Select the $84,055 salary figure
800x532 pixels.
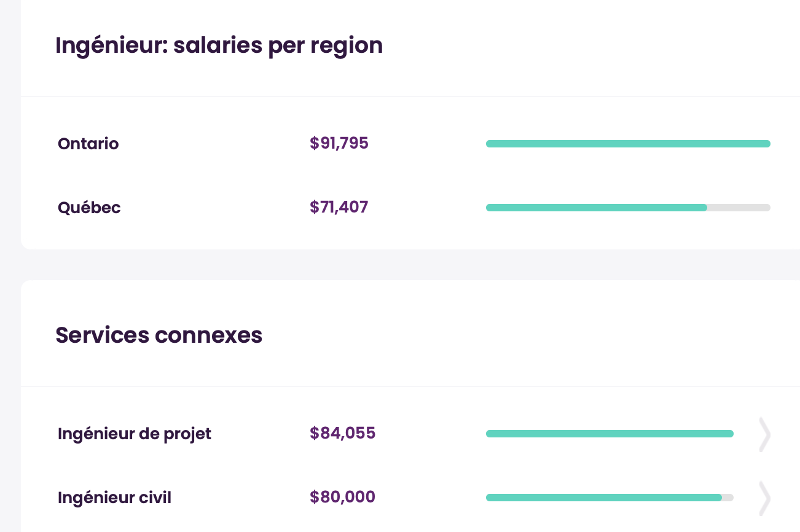[x=342, y=434]
